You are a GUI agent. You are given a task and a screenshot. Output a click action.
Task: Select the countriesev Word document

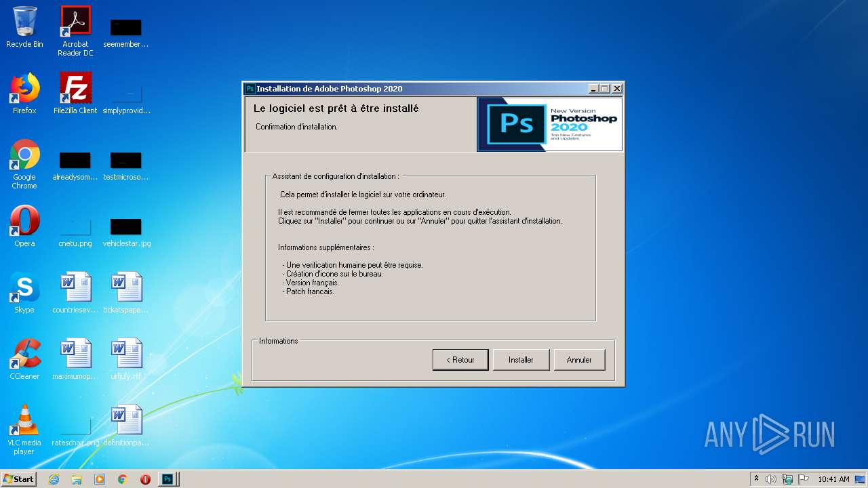click(75, 293)
